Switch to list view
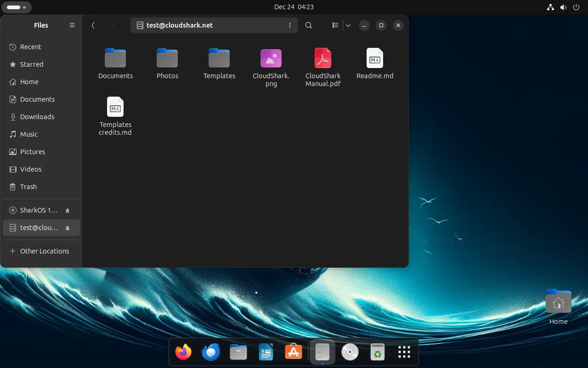 pyautogui.click(x=335, y=25)
